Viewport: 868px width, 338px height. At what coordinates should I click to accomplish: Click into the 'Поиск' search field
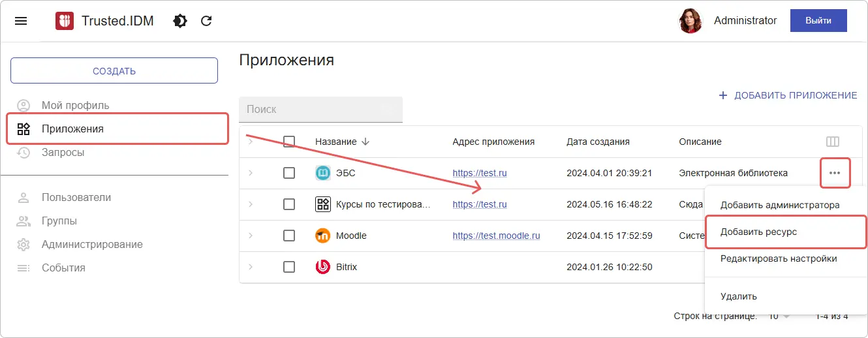(320, 110)
